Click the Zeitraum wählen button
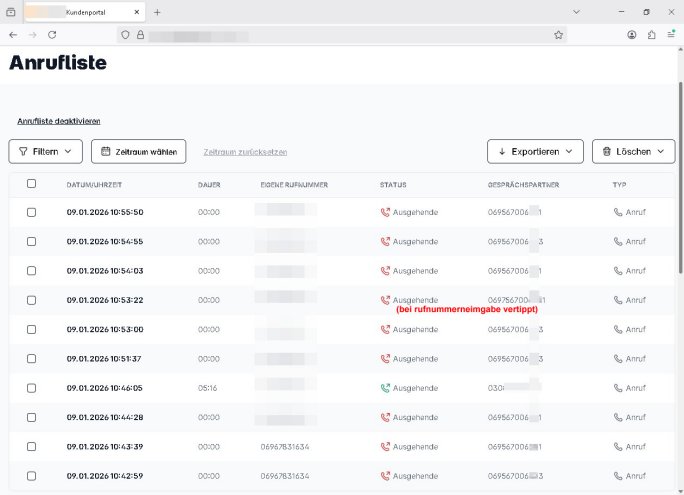The image size is (684, 495). click(x=138, y=151)
